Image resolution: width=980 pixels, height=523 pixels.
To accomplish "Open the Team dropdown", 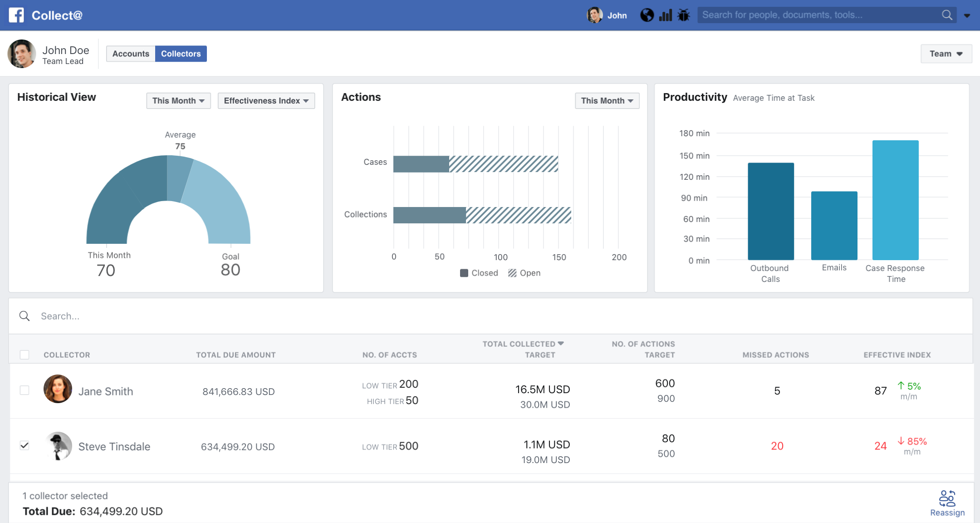I will pos(946,54).
